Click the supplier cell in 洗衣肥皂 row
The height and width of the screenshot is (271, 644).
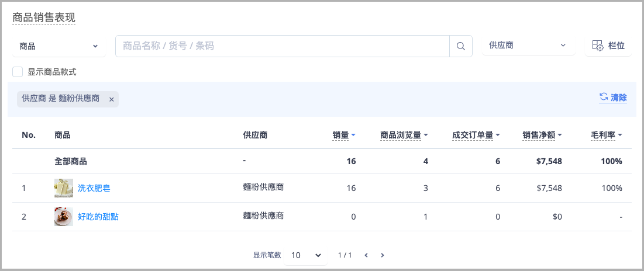click(x=263, y=187)
